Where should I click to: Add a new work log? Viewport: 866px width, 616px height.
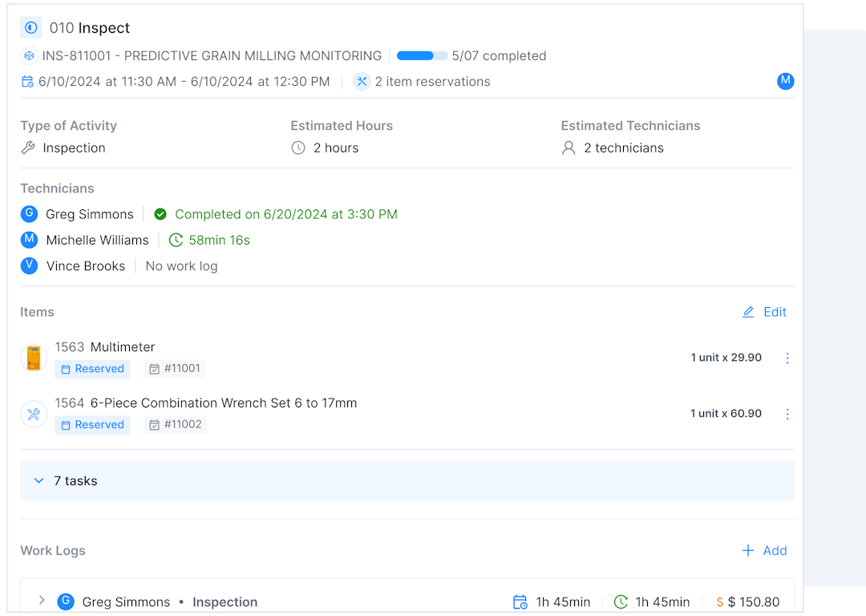[x=764, y=550]
